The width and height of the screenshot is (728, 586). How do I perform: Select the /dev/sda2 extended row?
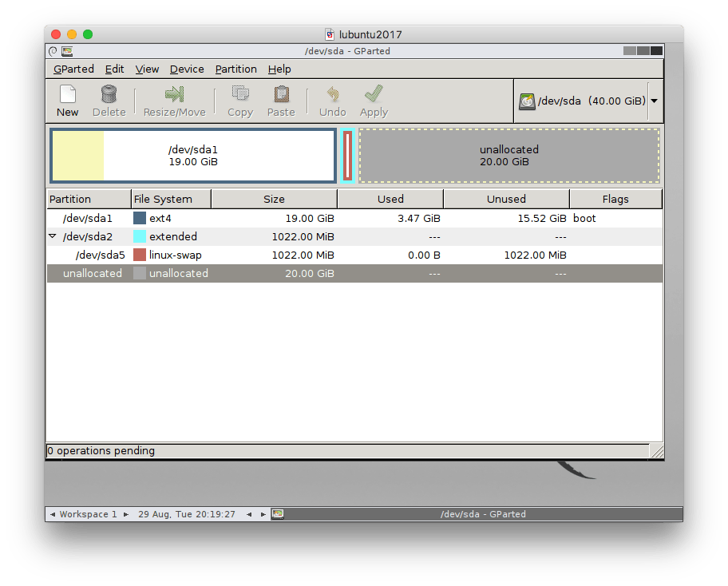click(354, 236)
